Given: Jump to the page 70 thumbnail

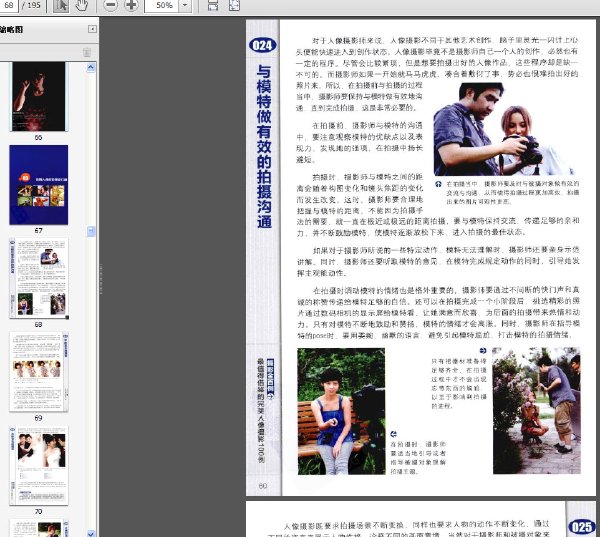Looking at the screenshot, I should tap(39, 465).
